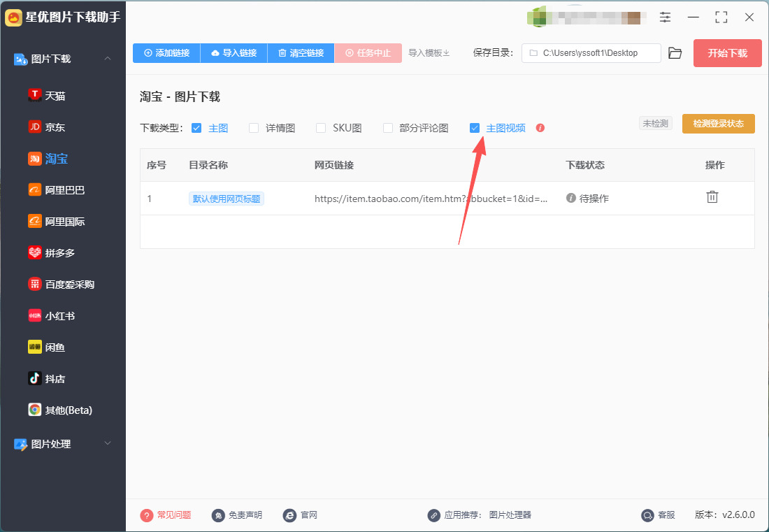The width and height of the screenshot is (769, 532).
Task: Open the 导入模板 download dropdown
Action: 429,53
